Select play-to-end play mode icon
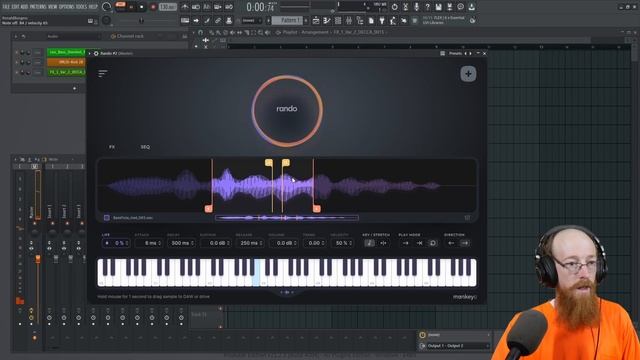640x360 pixels. point(419,243)
